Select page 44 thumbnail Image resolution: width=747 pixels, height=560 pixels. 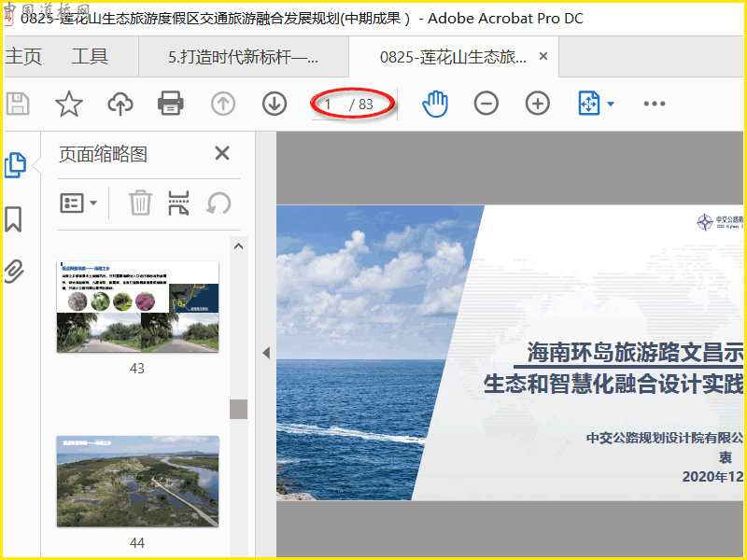click(137, 482)
